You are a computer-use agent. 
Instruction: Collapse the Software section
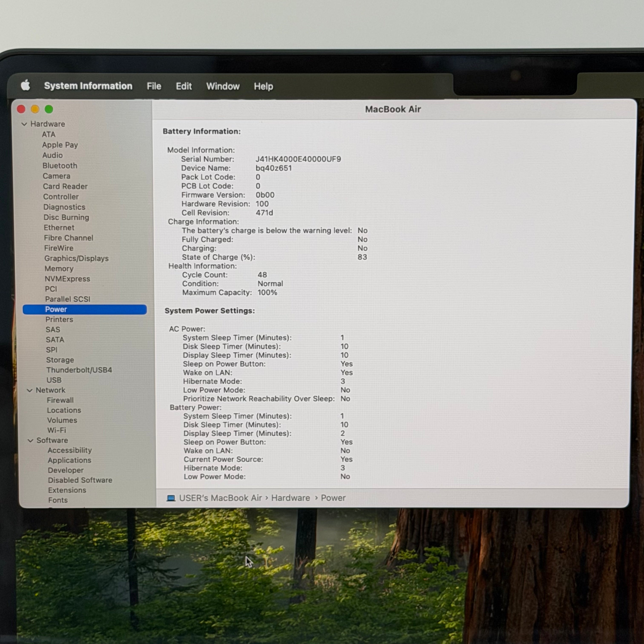pos(30,441)
